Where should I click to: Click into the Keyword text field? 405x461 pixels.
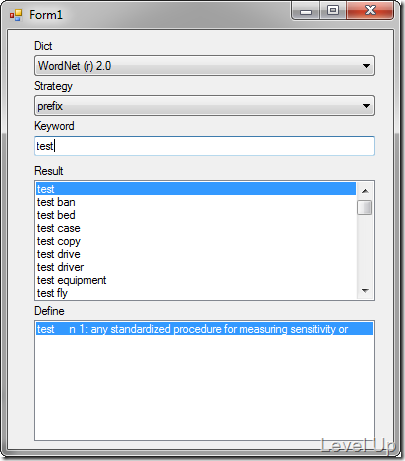[204, 146]
